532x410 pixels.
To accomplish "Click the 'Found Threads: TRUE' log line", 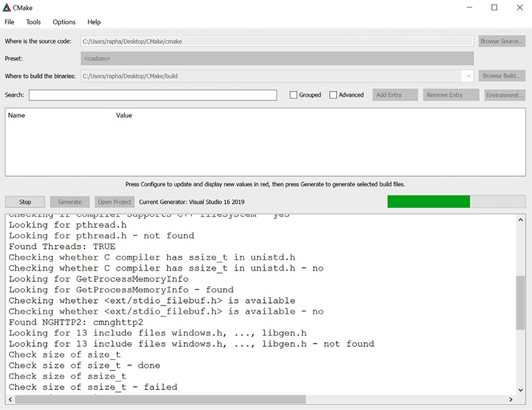I will pyautogui.click(x=62, y=246).
